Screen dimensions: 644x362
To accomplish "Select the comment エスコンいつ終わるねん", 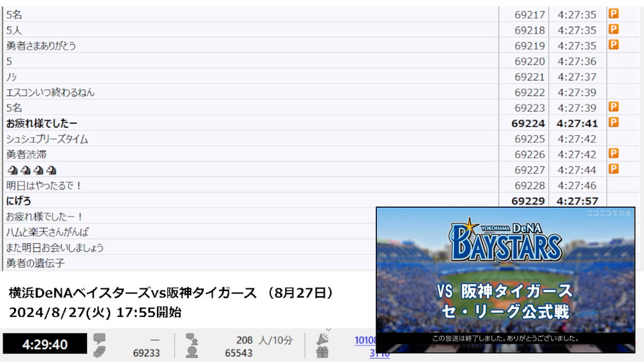I will point(50,93).
